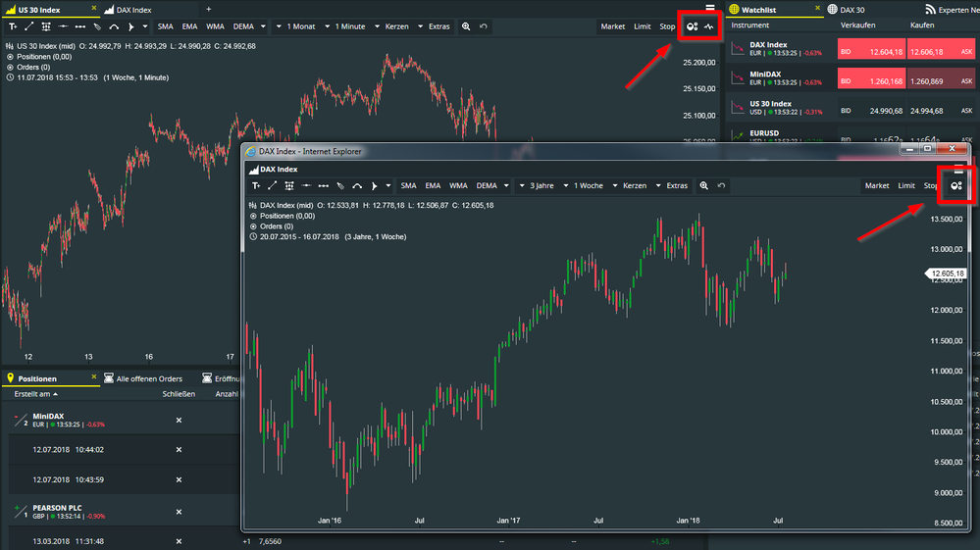Expand more indicators arrow after DEMA in US 30 chart
The height and width of the screenshot is (550, 980).
[x=263, y=26]
